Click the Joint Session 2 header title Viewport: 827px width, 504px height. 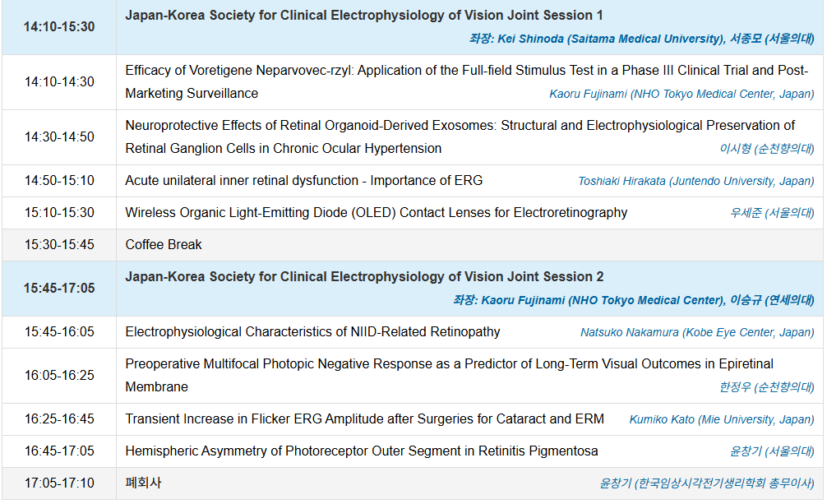[364, 277]
